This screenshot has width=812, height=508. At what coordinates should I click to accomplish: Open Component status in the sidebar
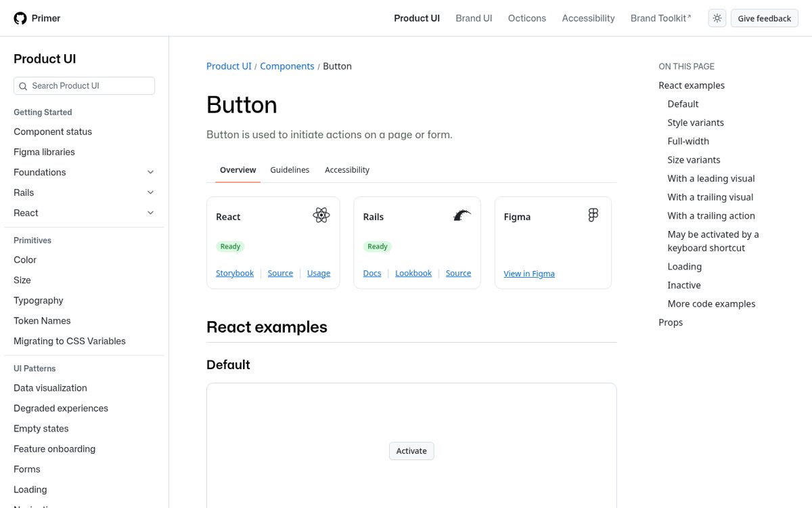(53, 131)
